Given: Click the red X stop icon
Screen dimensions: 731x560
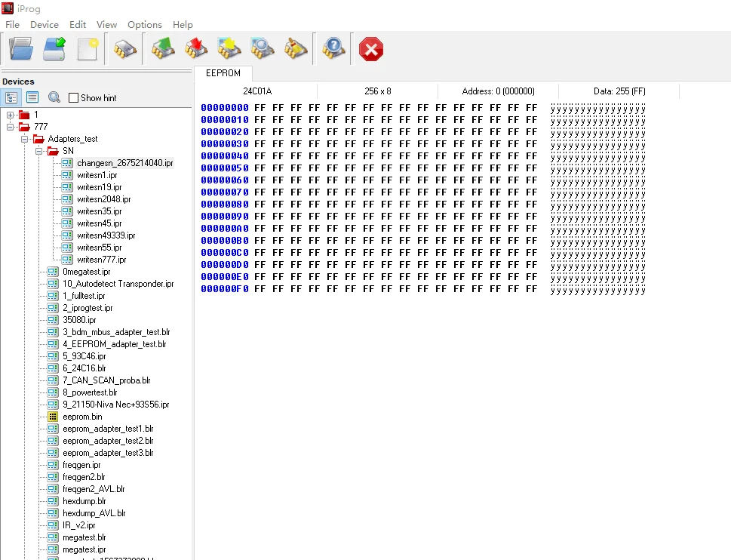Looking at the screenshot, I should click(x=371, y=49).
